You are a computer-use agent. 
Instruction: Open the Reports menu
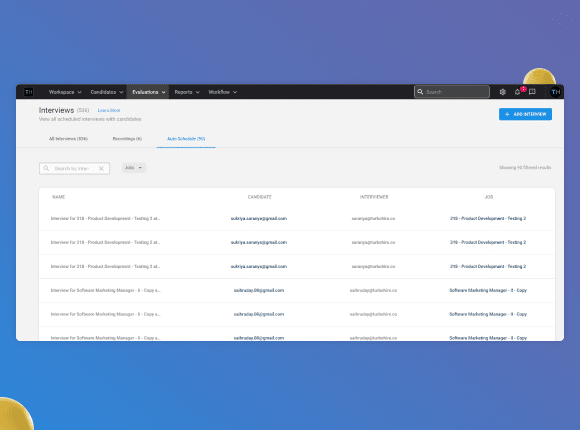[x=187, y=92]
